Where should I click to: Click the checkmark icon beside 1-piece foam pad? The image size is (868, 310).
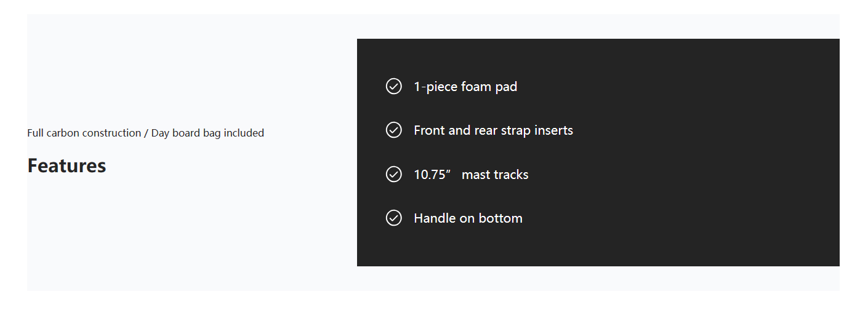[394, 87]
